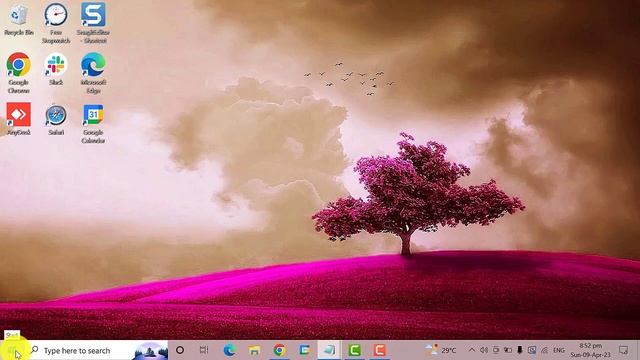The image size is (640, 360).
Task: Click the search highlight landscape image
Action: (x=151, y=351)
